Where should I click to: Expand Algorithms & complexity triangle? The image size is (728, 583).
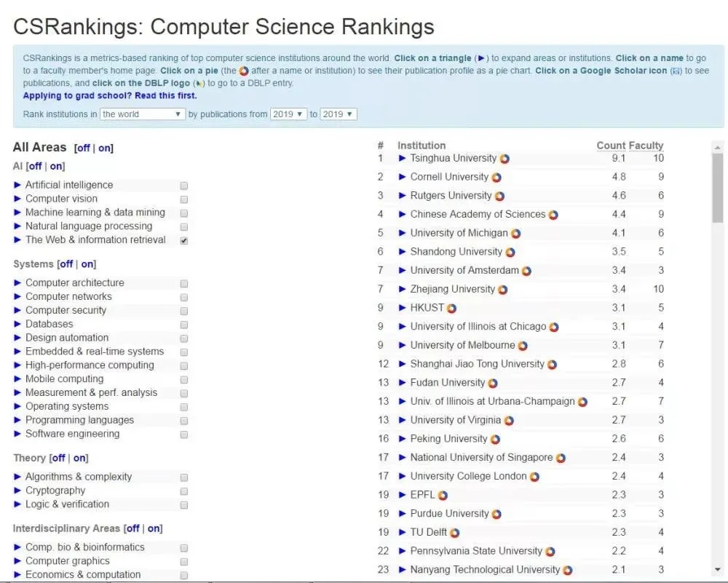coord(17,477)
